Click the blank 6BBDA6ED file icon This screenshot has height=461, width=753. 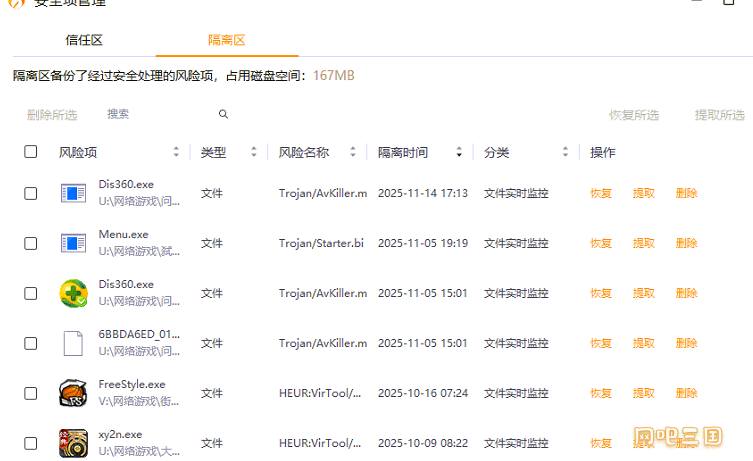[73, 343]
